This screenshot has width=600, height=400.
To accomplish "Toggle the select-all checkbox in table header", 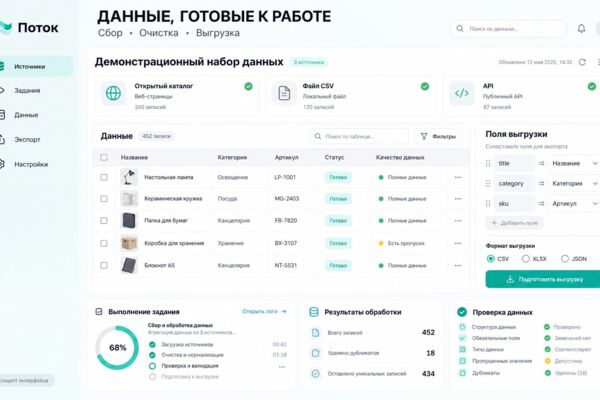I will pos(104,157).
